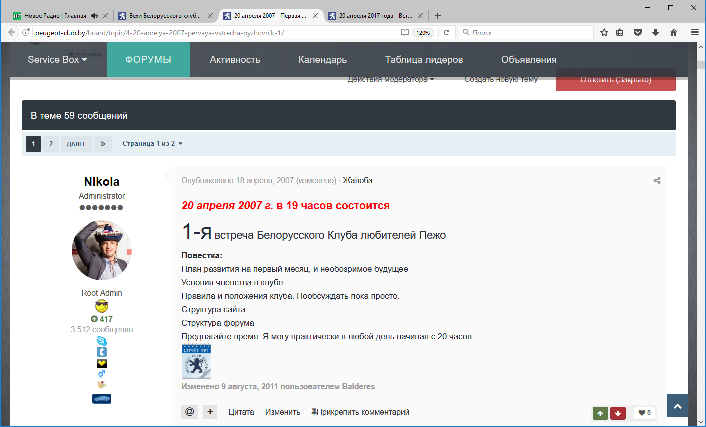Open the Объявления navigation item
The image size is (706, 427).
click(x=529, y=59)
